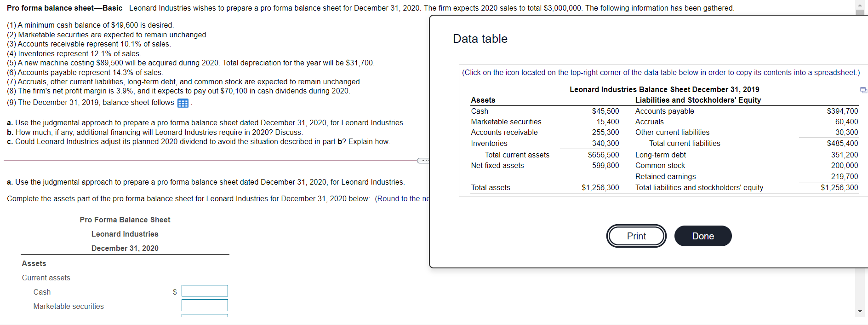Click the scrollbar down arrow

(x=860, y=311)
